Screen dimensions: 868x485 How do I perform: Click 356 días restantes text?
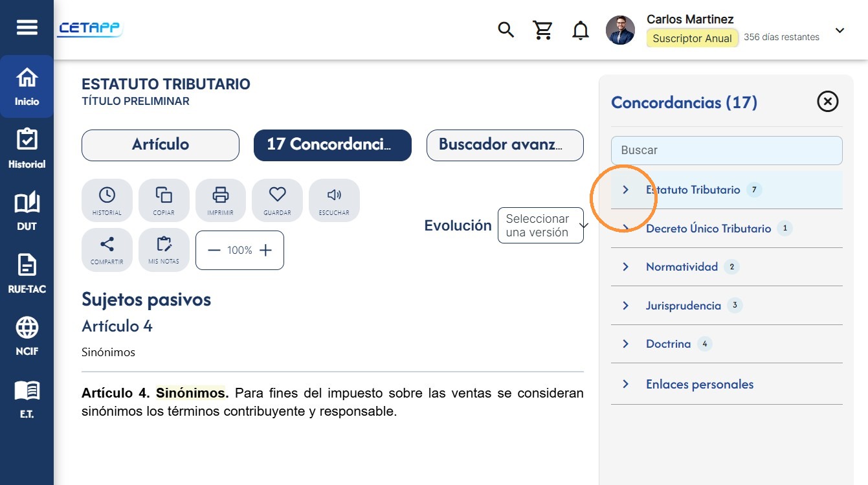click(x=781, y=37)
